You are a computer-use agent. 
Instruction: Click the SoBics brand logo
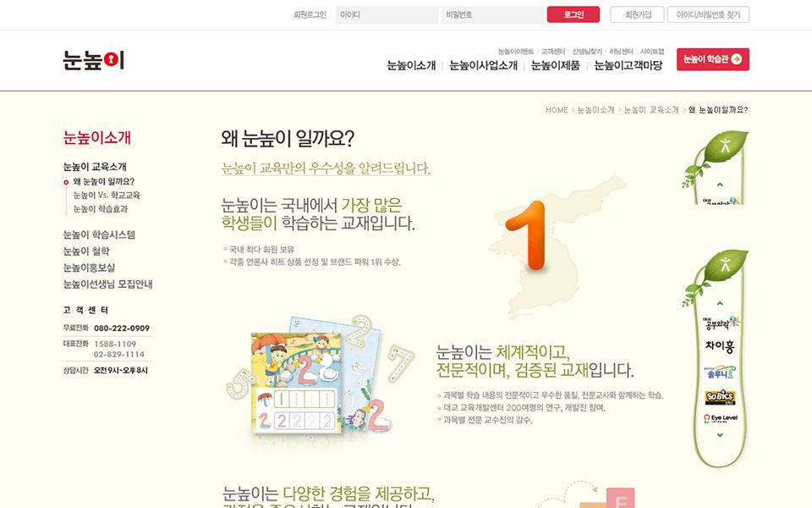tap(720, 396)
